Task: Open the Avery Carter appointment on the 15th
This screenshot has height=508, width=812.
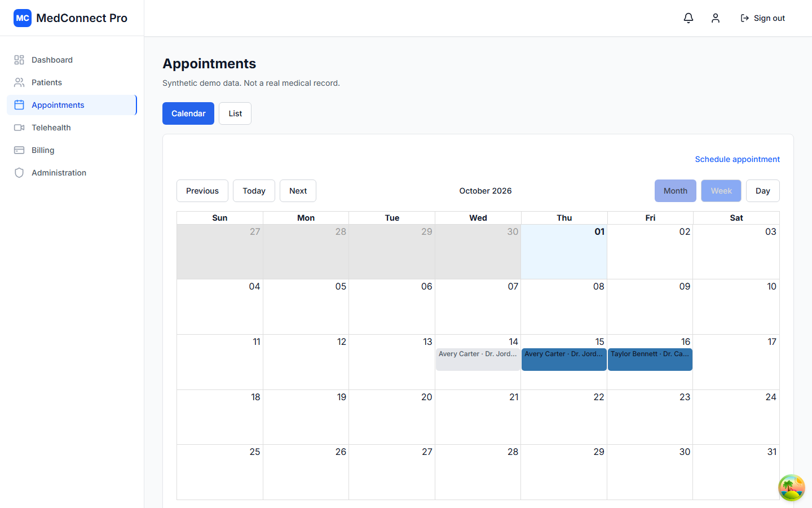Action: click(x=564, y=360)
